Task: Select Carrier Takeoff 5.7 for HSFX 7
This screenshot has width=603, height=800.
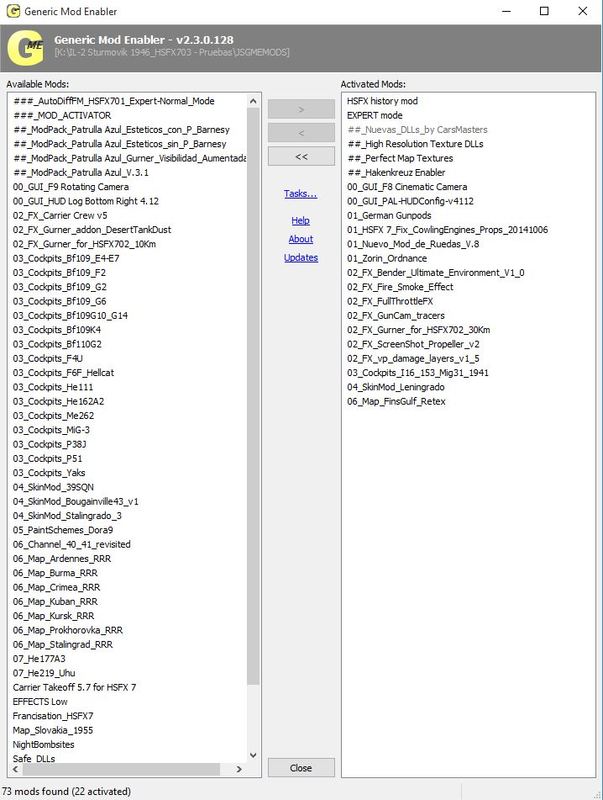Action: [74, 687]
